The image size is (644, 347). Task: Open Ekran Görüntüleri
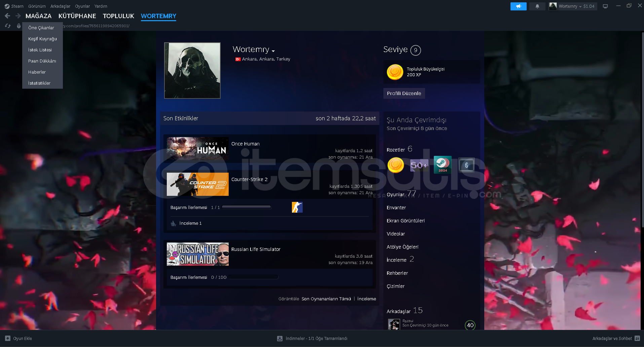tap(406, 221)
